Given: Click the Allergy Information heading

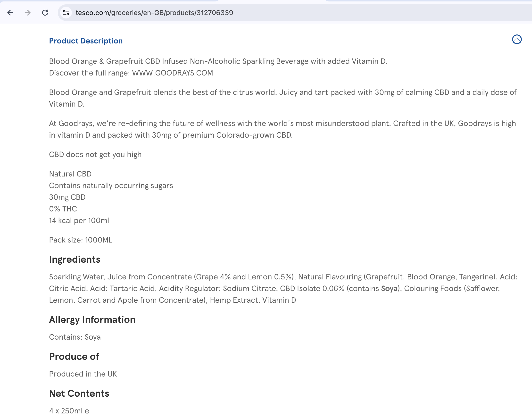Looking at the screenshot, I should (92, 320).
